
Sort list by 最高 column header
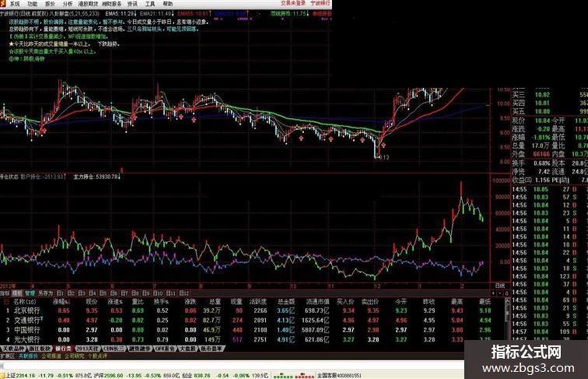[x=457, y=301]
